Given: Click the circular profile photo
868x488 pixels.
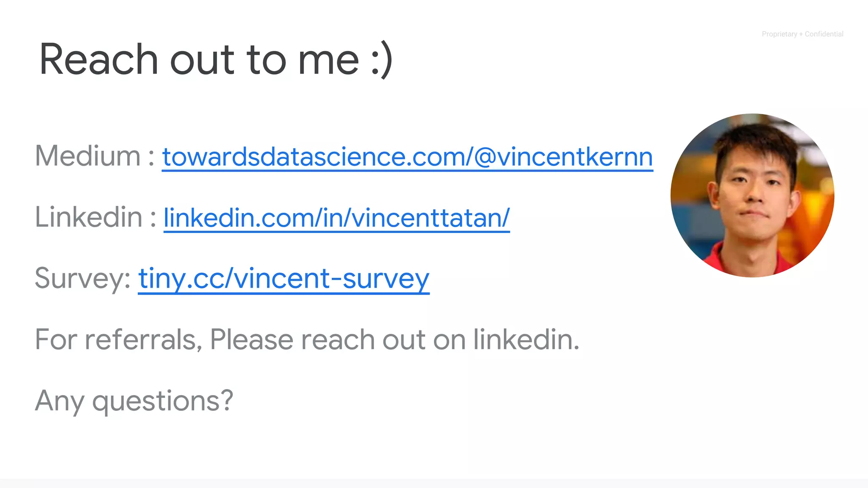Looking at the screenshot, I should pyautogui.click(x=752, y=195).
